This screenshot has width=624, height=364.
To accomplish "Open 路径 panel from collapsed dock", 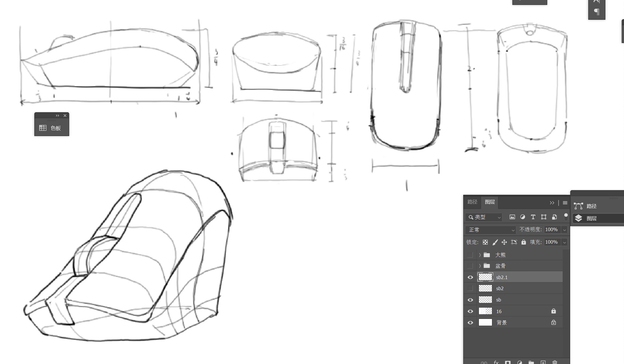I will click(598, 206).
